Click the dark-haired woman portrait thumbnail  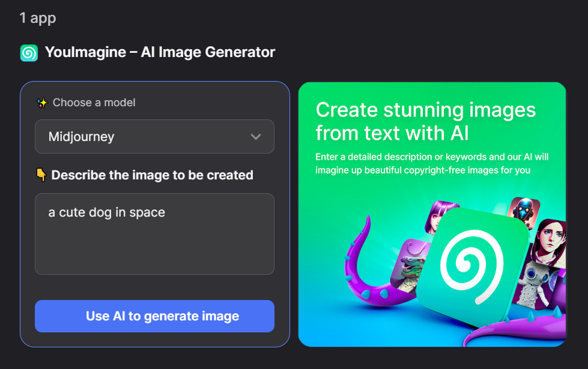(x=548, y=242)
